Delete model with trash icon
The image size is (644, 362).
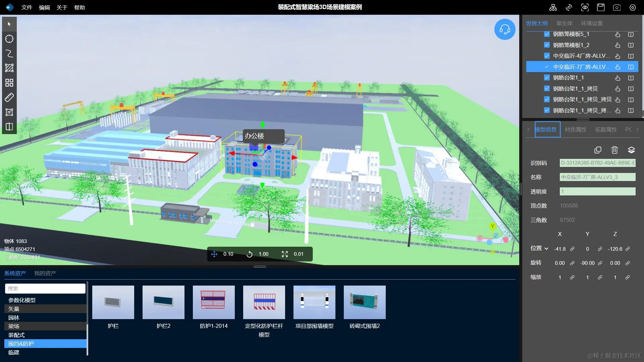pyautogui.click(x=614, y=150)
